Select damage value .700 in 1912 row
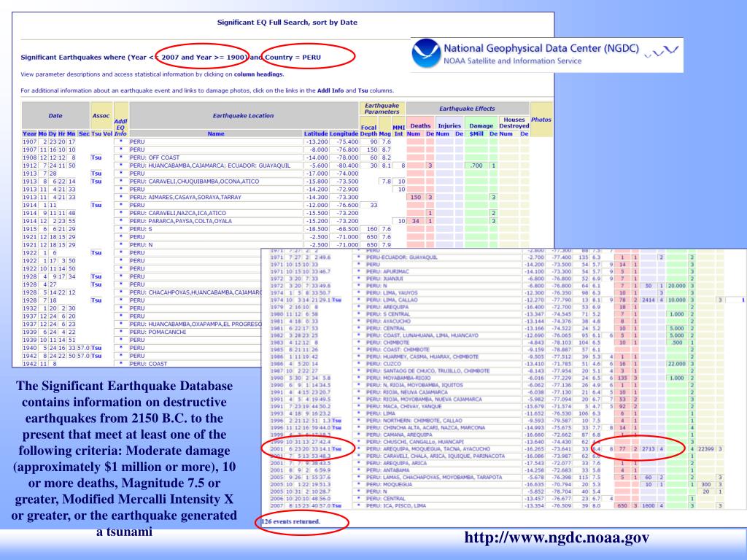 [476, 166]
